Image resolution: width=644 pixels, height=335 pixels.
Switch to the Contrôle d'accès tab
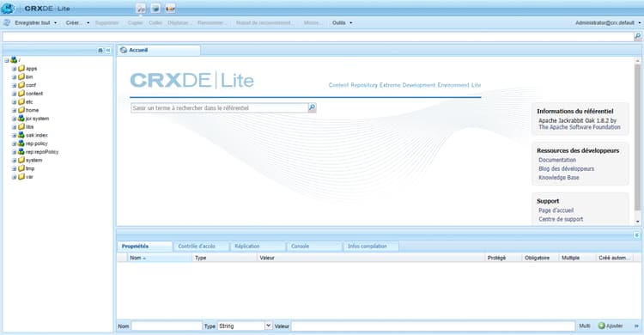click(201, 247)
